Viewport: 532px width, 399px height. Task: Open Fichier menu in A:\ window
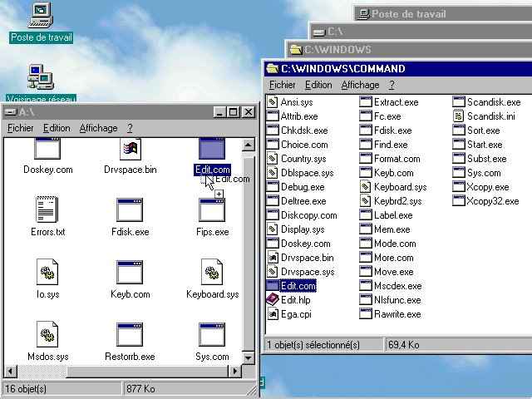[x=20, y=128]
